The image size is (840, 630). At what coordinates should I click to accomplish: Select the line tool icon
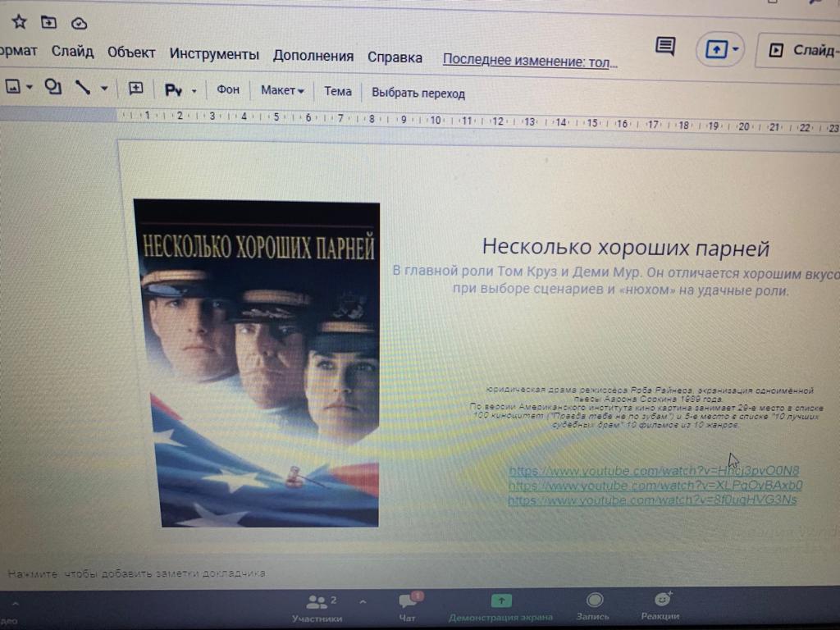83,88
